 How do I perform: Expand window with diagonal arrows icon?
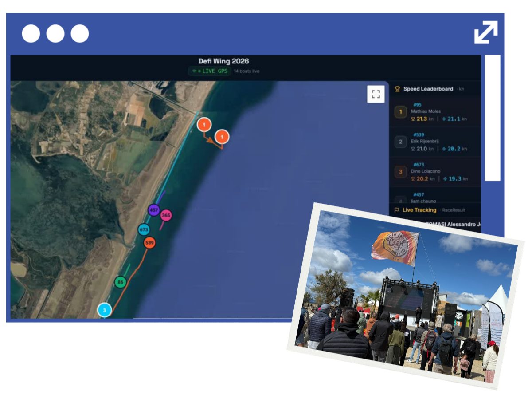pyautogui.click(x=485, y=32)
